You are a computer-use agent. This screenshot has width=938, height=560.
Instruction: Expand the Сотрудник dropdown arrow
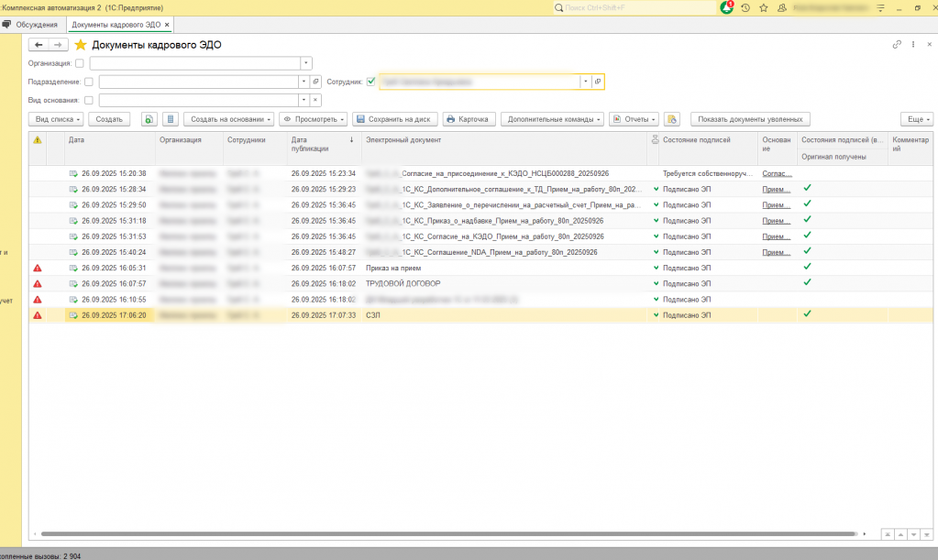tap(585, 82)
